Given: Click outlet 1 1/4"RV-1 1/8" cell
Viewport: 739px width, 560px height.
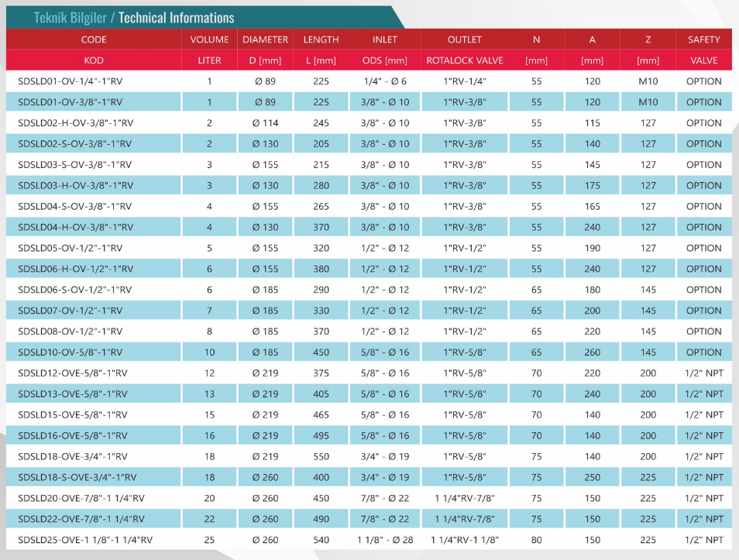Looking at the screenshot, I should [465, 540].
